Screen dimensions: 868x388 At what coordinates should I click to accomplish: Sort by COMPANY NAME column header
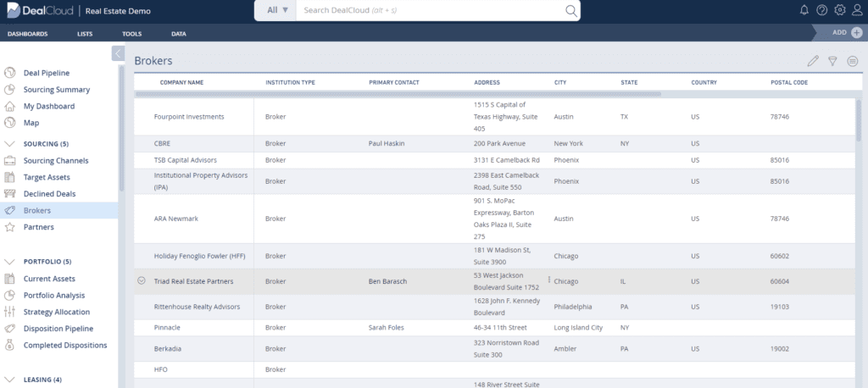pos(181,82)
